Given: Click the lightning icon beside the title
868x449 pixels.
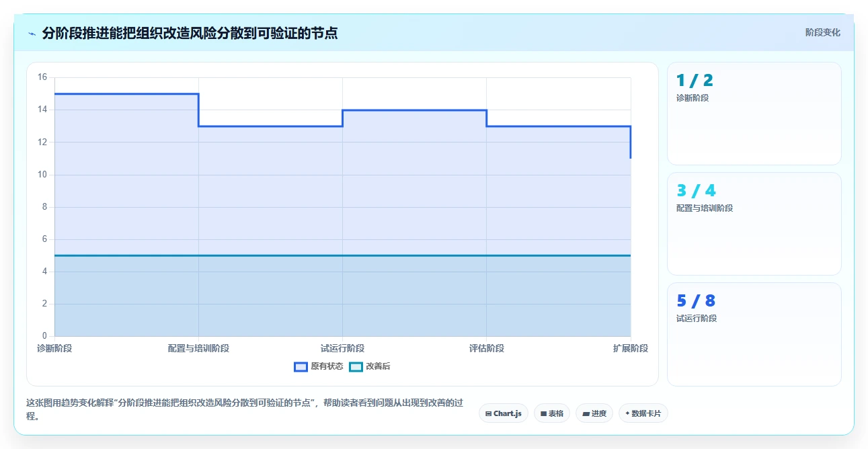Looking at the screenshot, I should (x=32, y=33).
